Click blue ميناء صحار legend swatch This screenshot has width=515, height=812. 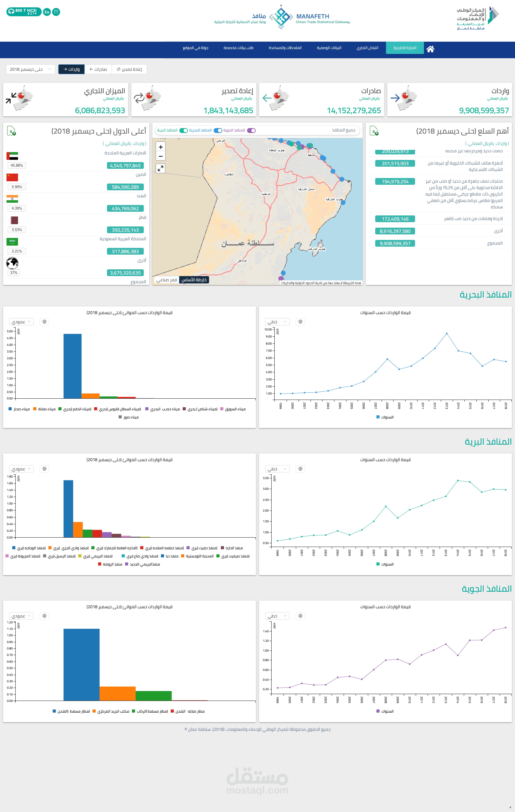coord(10,409)
